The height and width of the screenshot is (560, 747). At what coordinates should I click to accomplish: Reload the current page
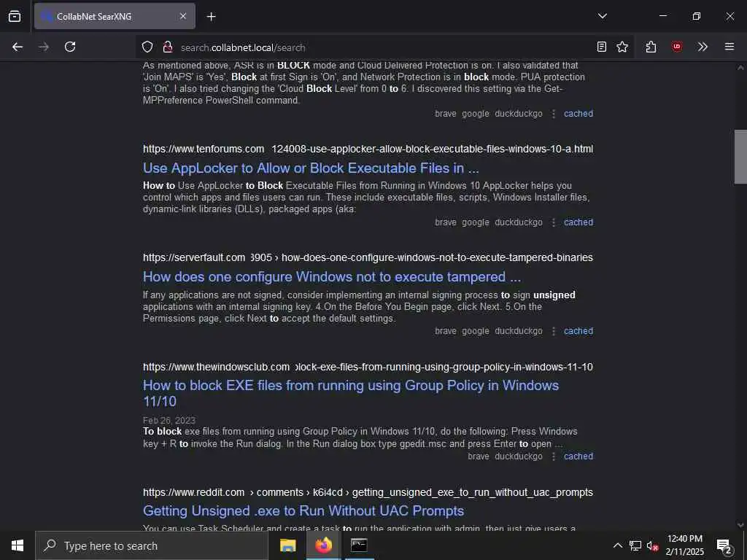click(x=70, y=47)
